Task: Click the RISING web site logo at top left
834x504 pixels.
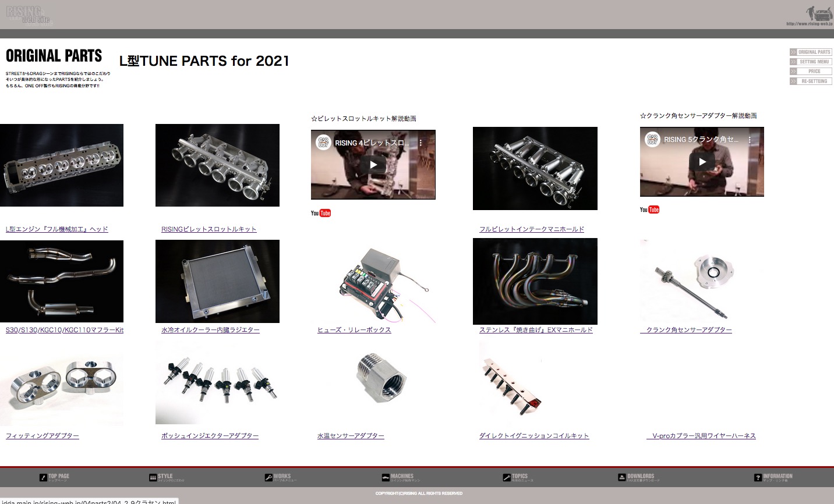Action: (x=29, y=15)
